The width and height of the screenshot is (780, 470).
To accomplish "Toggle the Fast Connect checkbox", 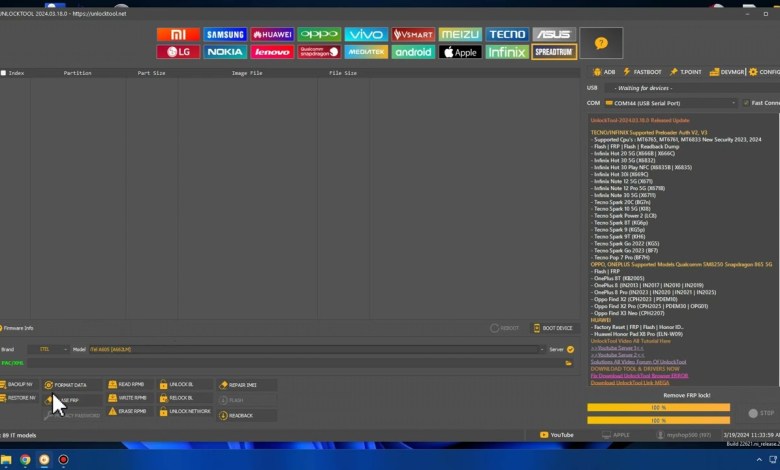I will click(x=746, y=103).
